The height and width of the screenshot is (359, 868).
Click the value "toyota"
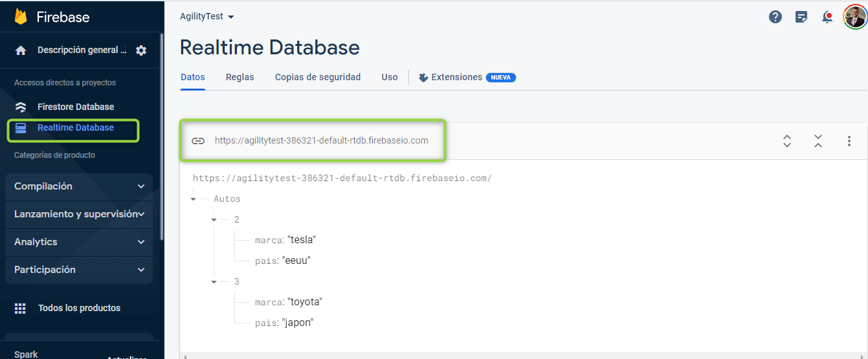click(x=305, y=302)
